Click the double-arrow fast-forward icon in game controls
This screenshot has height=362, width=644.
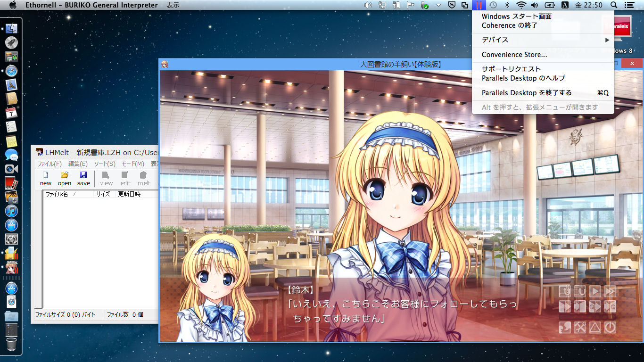click(610, 291)
